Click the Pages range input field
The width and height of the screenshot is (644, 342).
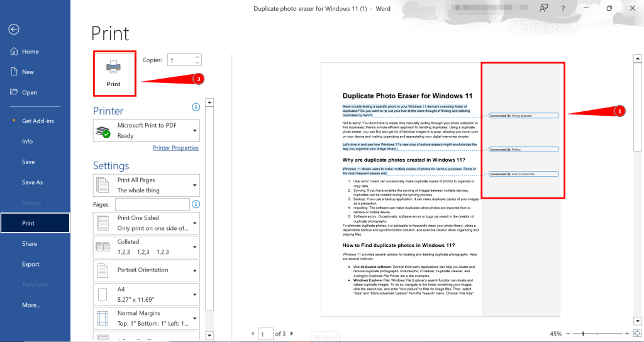pos(152,204)
